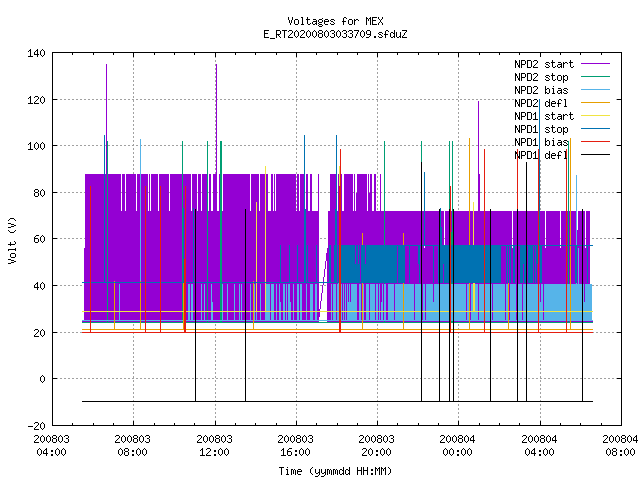The width and height of the screenshot is (640, 480).
Task: Click the NPD2 defl orange legend line
Action: click(x=595, y=103)
